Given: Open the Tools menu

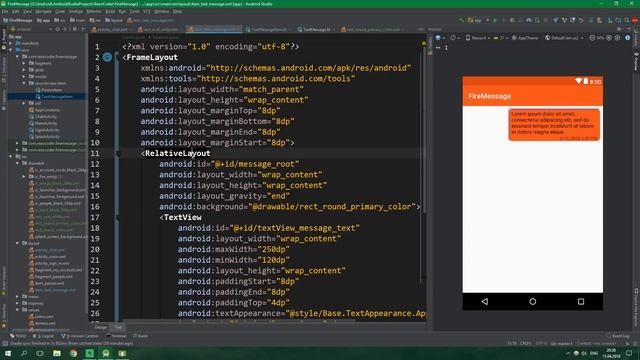Looking at the screenshot, I should pos(134,11).
